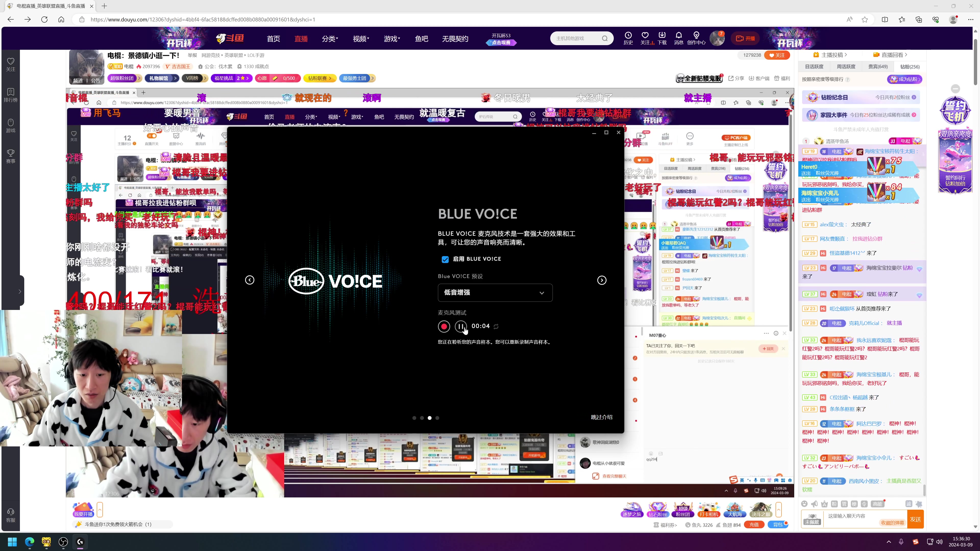Viewport: 980px width, 551px height.
Task: Open 赛事 trophy in the left sidebar
Action: point(11,156)
